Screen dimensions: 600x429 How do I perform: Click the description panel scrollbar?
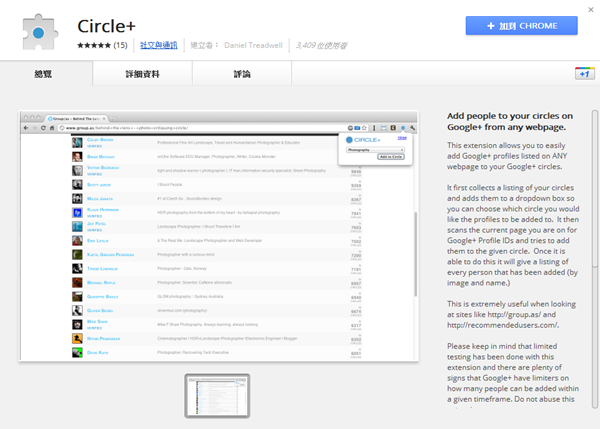click(595, 259)
